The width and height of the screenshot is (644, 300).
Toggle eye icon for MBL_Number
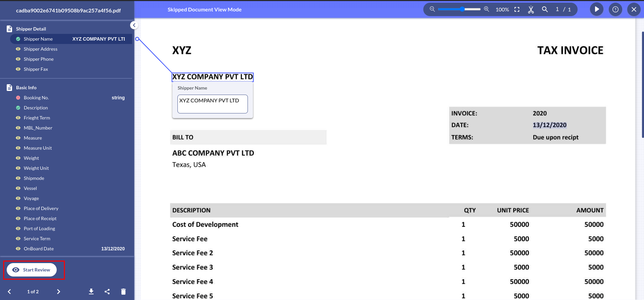[18, 128]
